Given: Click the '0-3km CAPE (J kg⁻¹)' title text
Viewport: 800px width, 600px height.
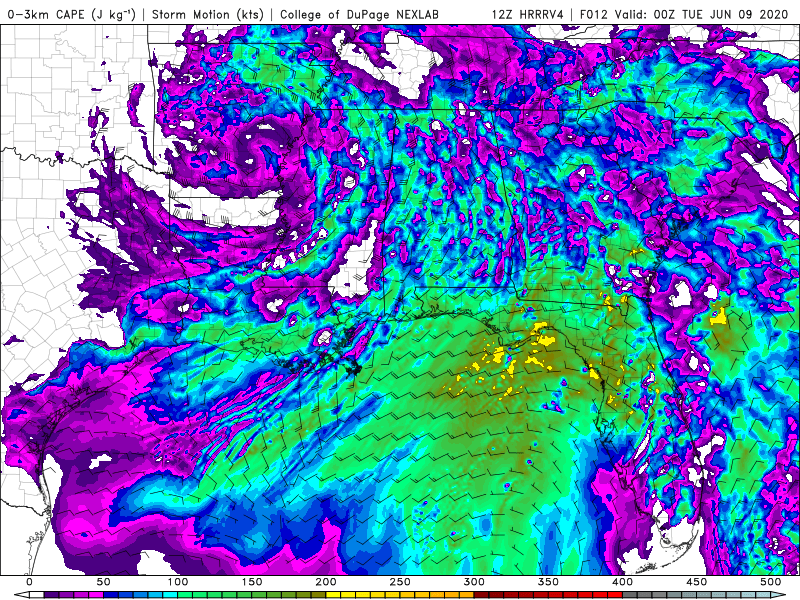Looking at the screenshot, I should [x=72, y=14].
